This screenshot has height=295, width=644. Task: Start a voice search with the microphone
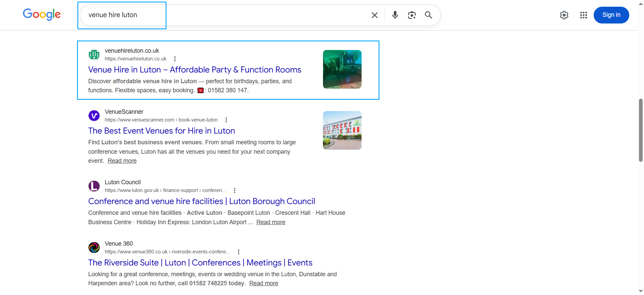click(395, 15)
